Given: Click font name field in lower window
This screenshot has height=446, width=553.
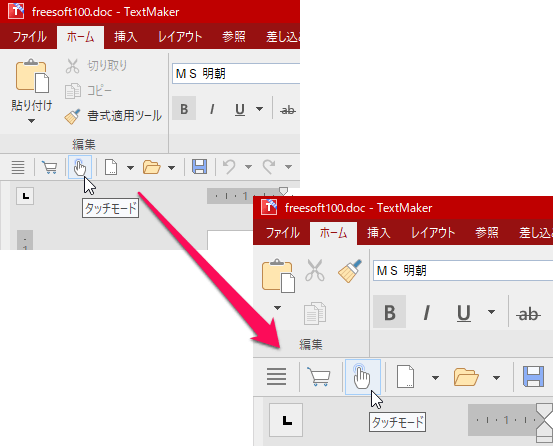Looking at the screenshot, I should [x=463, y=271].
